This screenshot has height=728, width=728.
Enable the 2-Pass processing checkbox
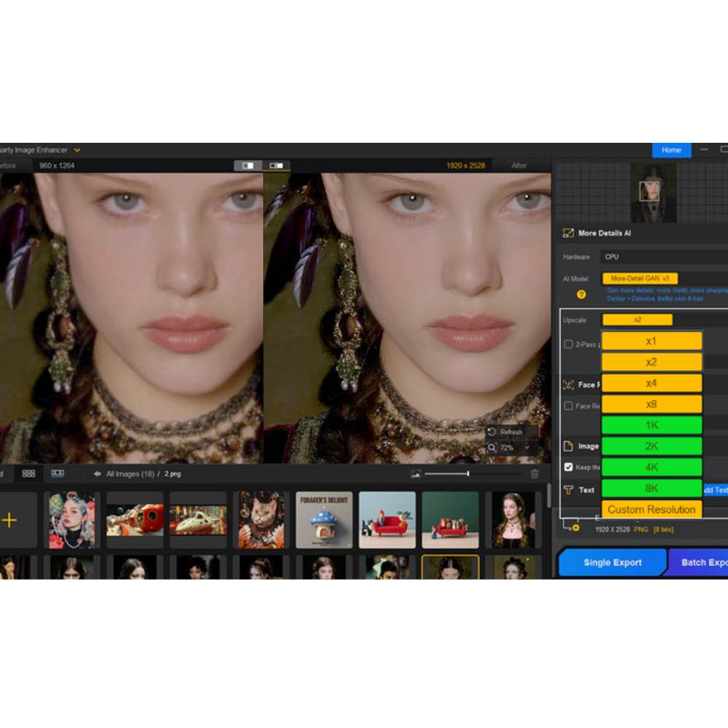coord(569,344)
